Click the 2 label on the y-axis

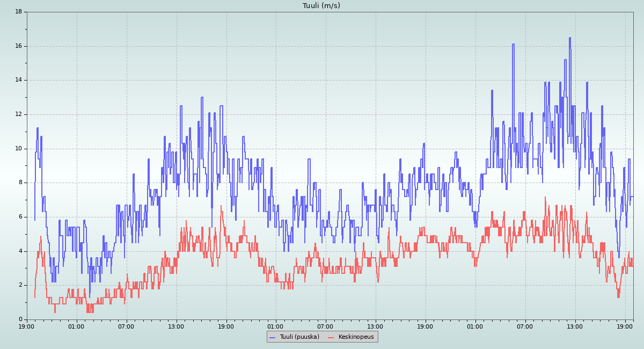(x=20, y=285)
